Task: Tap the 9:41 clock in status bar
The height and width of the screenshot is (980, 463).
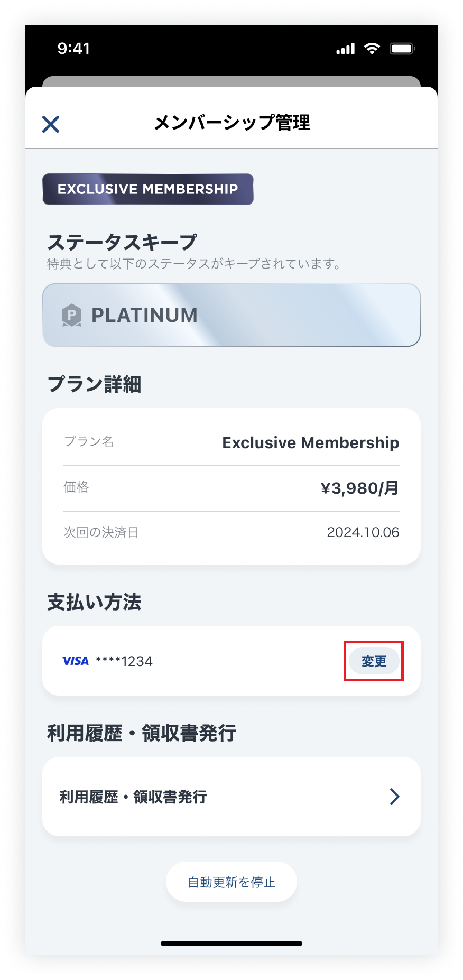Action: tap(73, 49)
